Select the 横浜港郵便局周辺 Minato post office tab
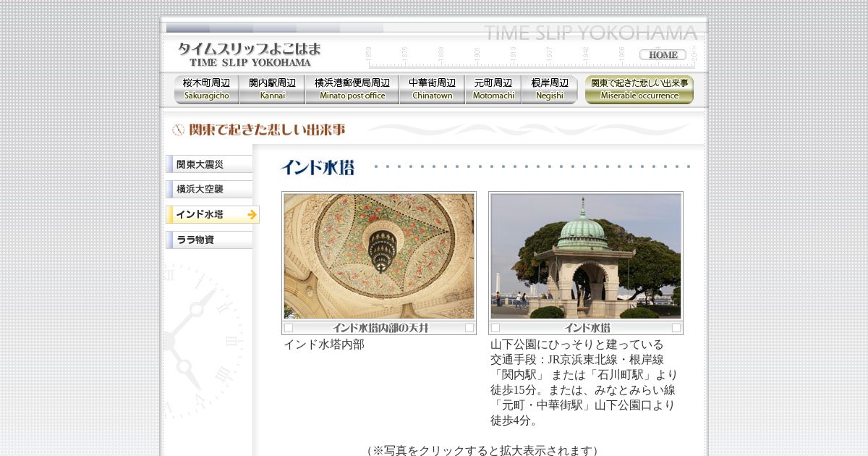868x456 pixels. tap(352, 90)
